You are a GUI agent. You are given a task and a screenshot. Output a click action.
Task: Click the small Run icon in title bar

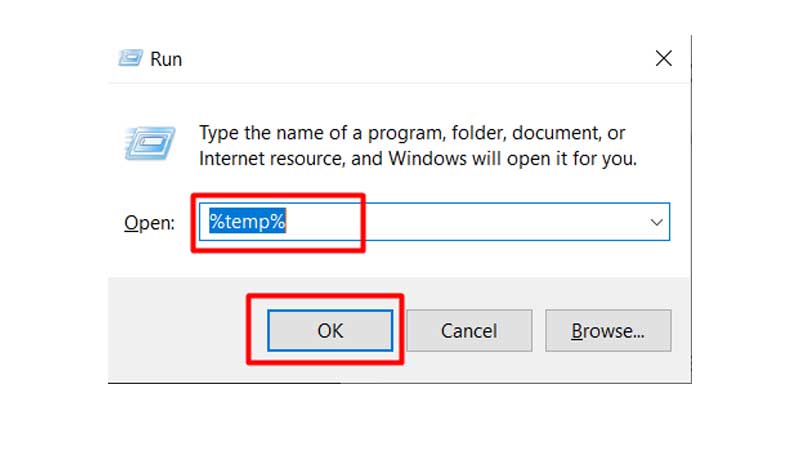130,59
